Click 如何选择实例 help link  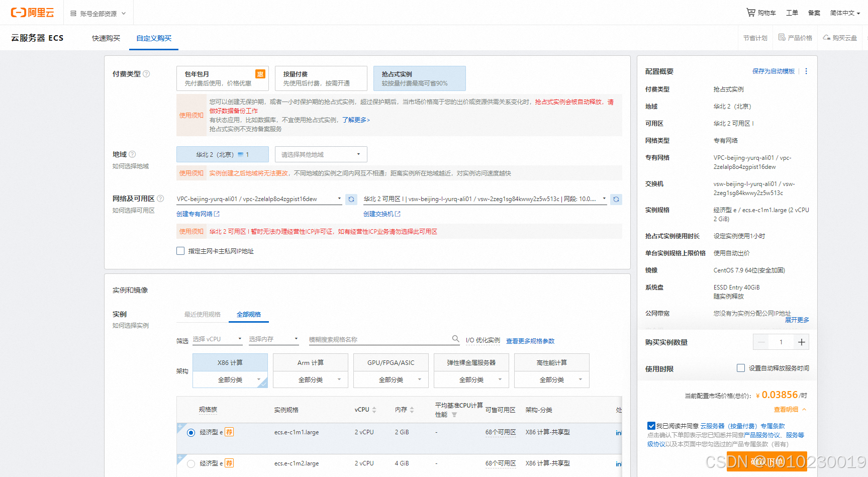131,326
